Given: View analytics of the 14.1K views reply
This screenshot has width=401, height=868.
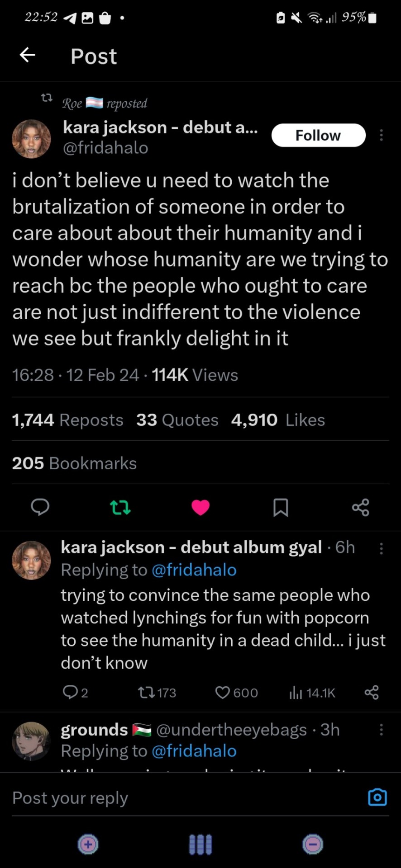Looking at the screenshot, I should [296, 693].
